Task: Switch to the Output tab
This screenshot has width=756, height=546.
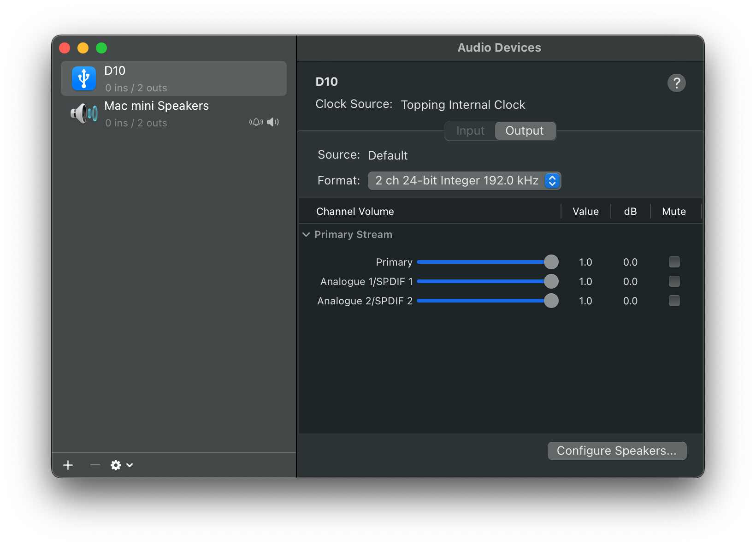Action: [525, 131]
